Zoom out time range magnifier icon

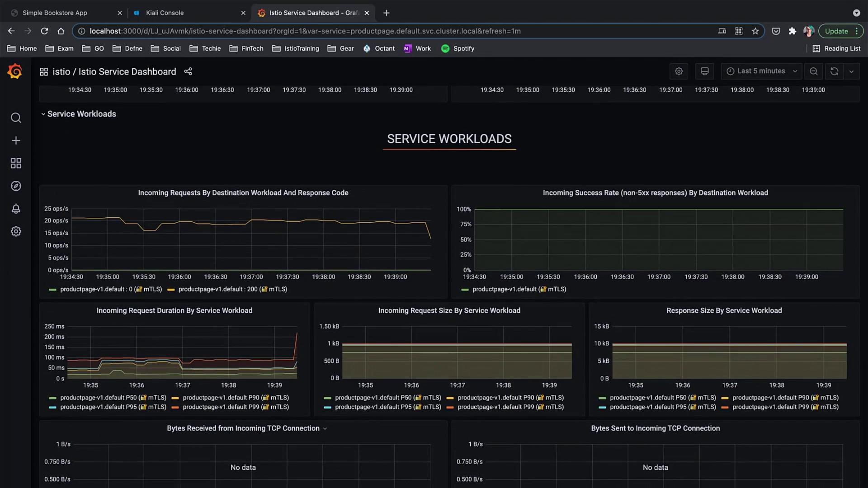pos(813,71)
